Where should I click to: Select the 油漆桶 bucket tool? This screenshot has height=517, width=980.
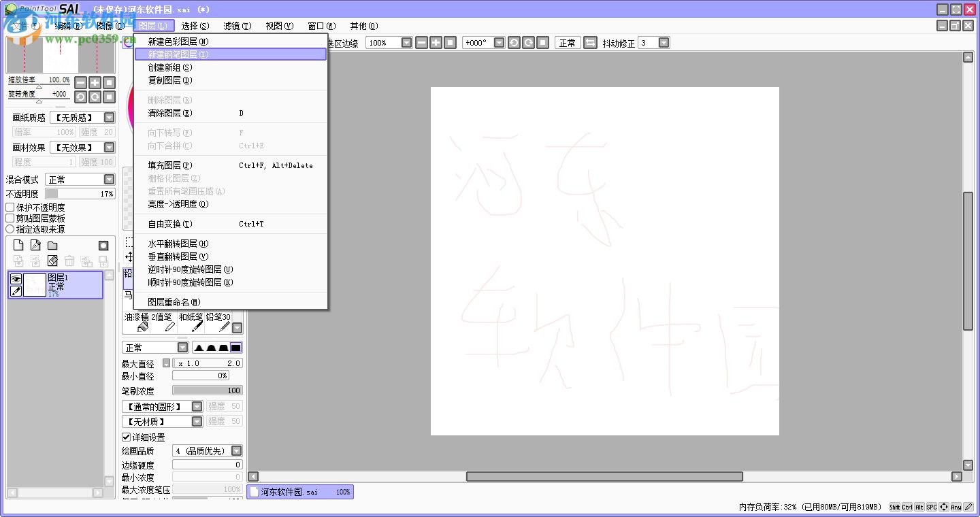[136, 322]
